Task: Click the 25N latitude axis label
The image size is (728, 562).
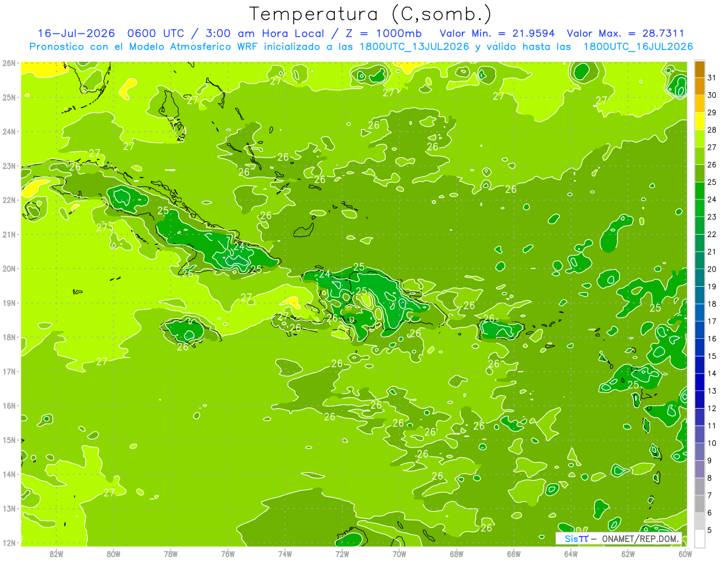Action: tap(9, 97)
